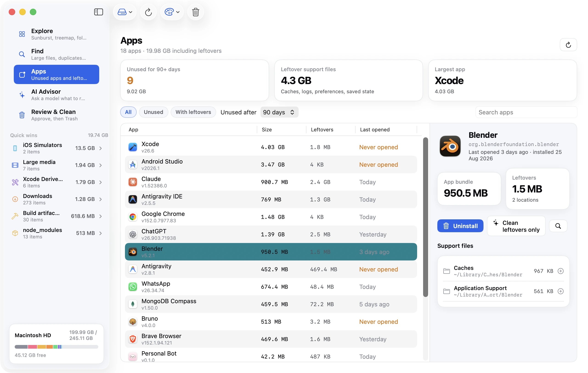Open the color palette theme dropdown

coord(172,12)
